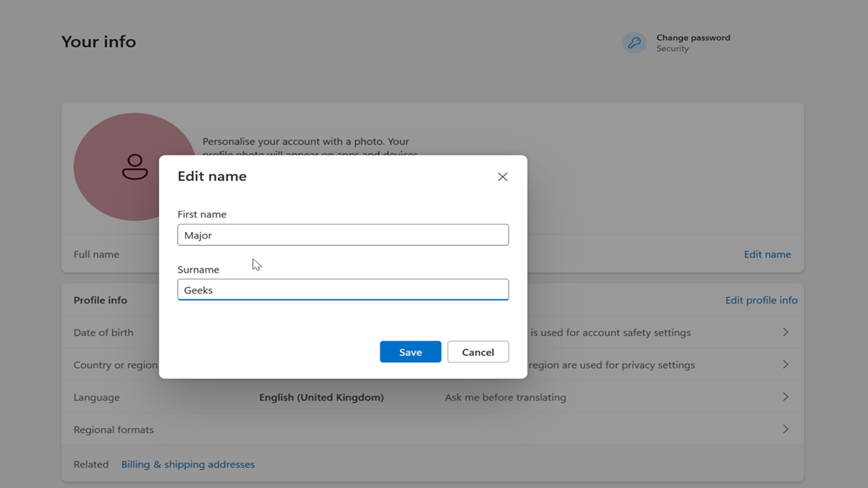Click the Security label under Change password
Image resolution: width=868 pixels, height=488 pixels.
pyautogui.click(x=673, y=49)
